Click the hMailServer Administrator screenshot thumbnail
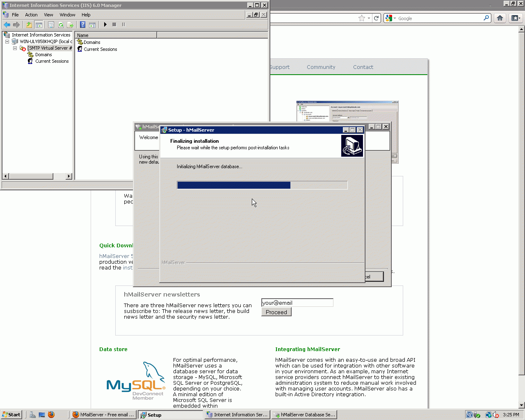The width and height of the screenshot is (525, 420). pyautogui.click(x=347, y=131)
